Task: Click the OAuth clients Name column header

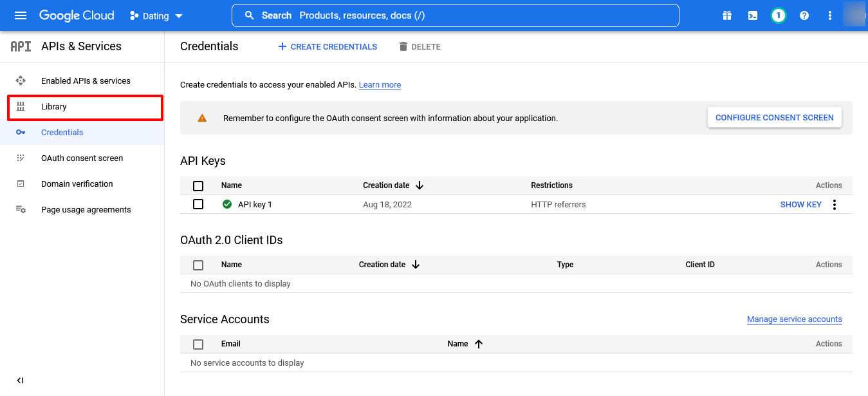Action: point(232,265)
